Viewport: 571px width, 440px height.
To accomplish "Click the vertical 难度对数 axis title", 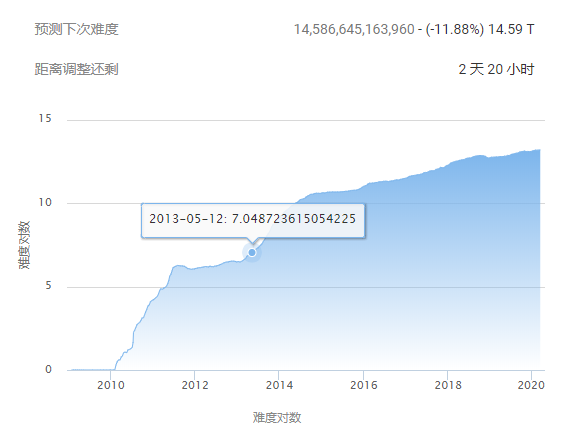I will (24, 245).
